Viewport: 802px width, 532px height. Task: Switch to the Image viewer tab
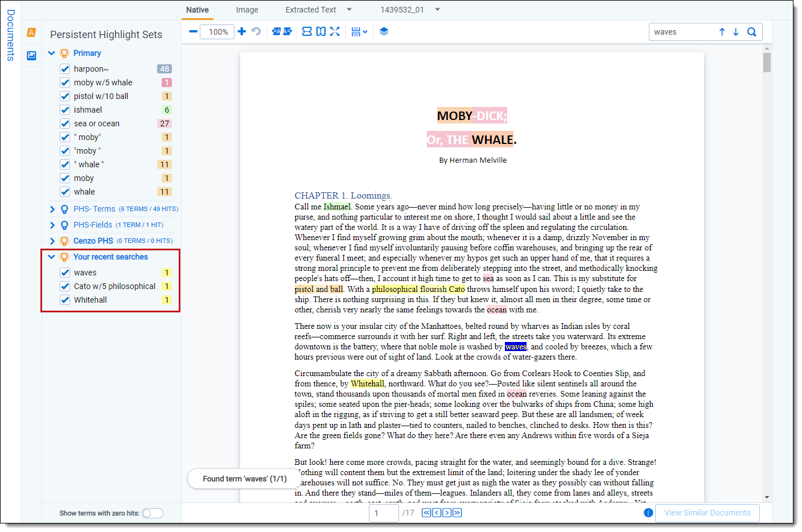[x=247, y=10]
